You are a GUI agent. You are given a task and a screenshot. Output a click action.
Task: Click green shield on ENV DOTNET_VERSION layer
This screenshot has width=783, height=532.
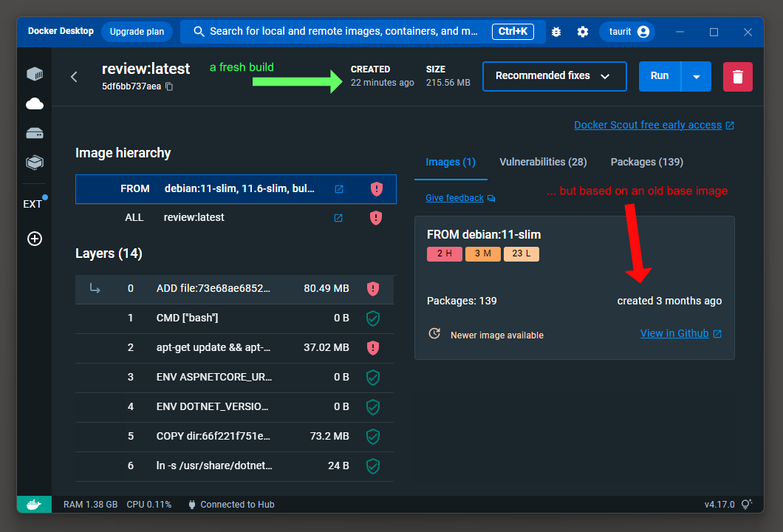(x=373, y=406)
